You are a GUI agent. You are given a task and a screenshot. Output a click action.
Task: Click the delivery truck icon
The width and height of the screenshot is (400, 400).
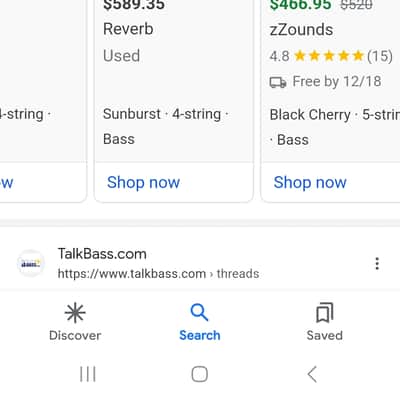coord(278,82)
